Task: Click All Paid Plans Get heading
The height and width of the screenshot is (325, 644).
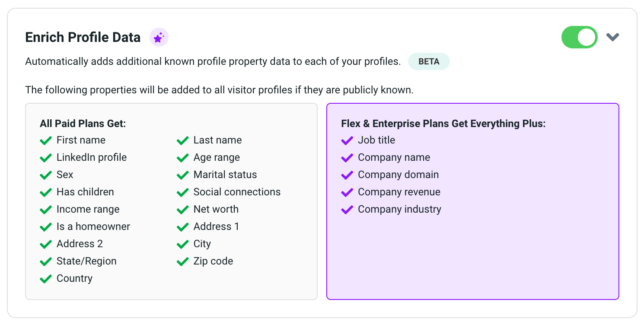Action: click(83, 124)
